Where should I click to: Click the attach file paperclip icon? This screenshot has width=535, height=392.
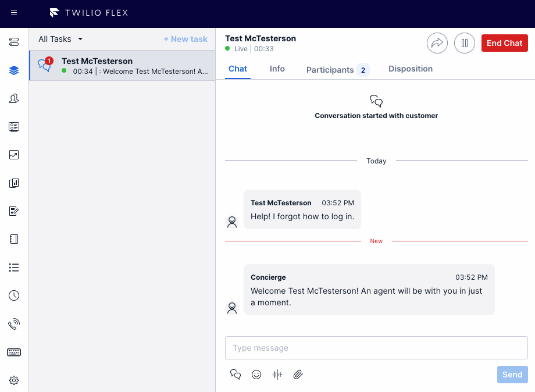pyautogui.click(x=298, y=375)
